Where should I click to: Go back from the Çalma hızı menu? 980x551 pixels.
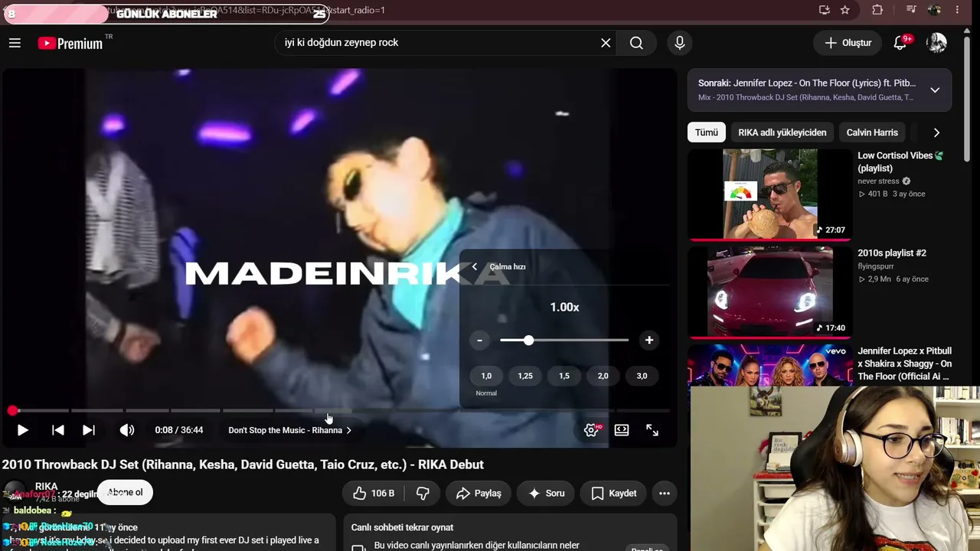tap(475, 266)
